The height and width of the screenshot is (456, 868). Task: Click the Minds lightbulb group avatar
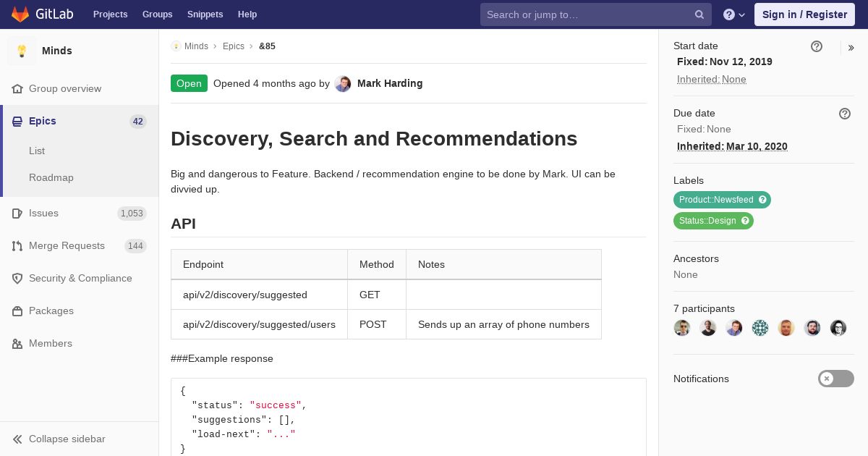point(22,51)
